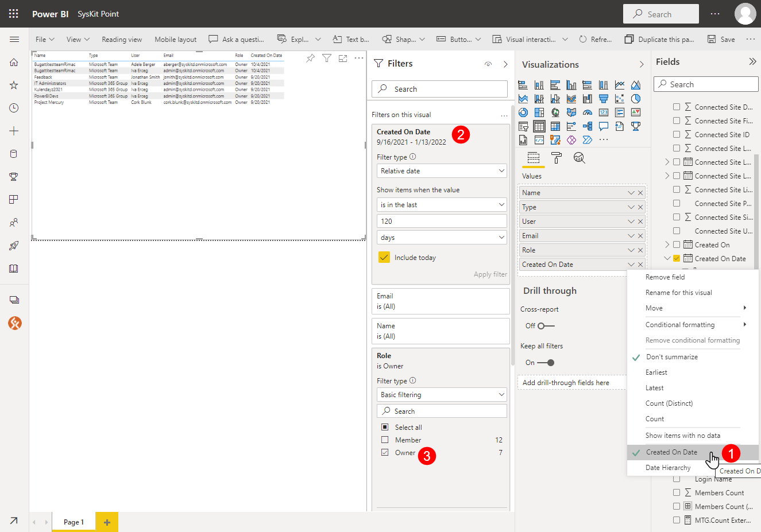The height and width of the screenshot is (532, 761).
Task: Click the Save button
Action: point(721,39)
